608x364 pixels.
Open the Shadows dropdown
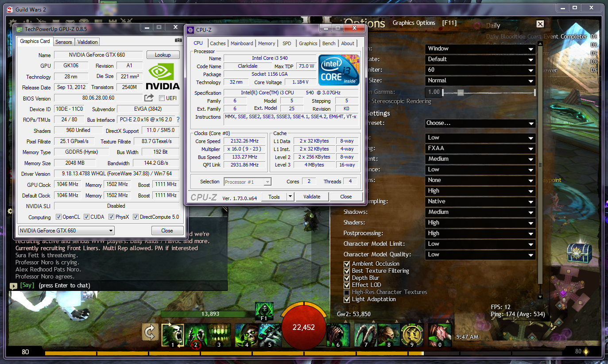click(480, 212)
